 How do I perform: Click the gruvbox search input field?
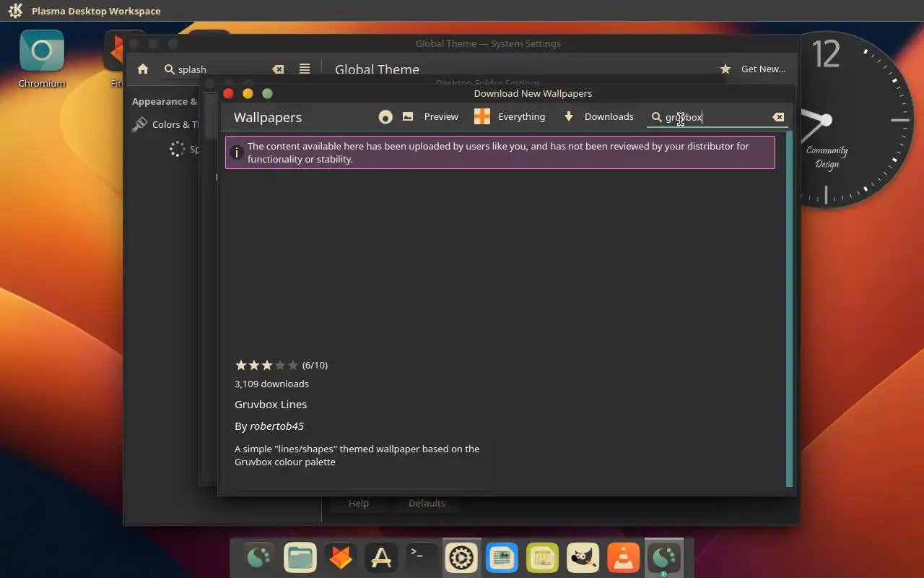[717, 117]
